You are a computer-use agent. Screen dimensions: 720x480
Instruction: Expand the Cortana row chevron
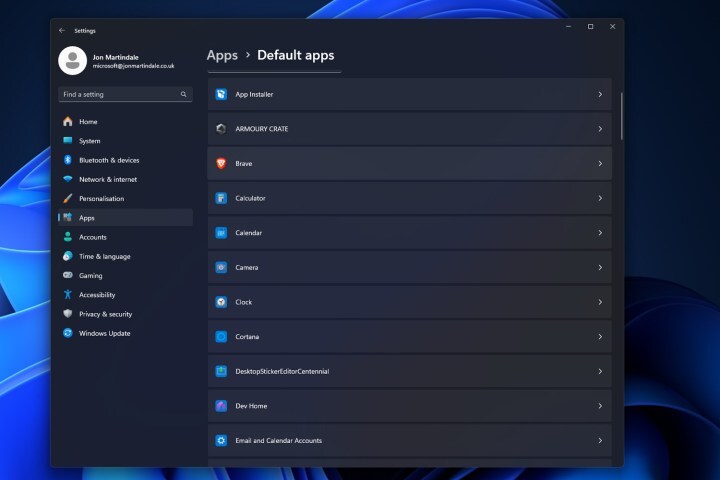600,337
